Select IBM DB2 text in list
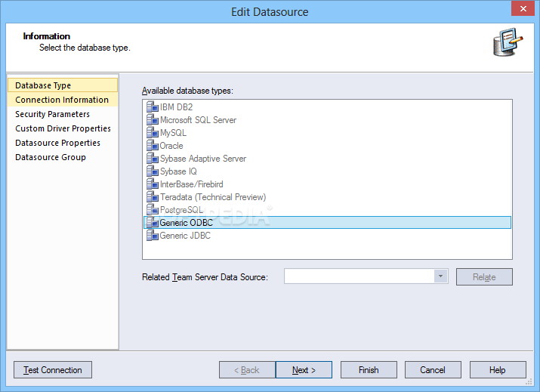The height and width of the screenshot is (392, 540). pos(176,107)
